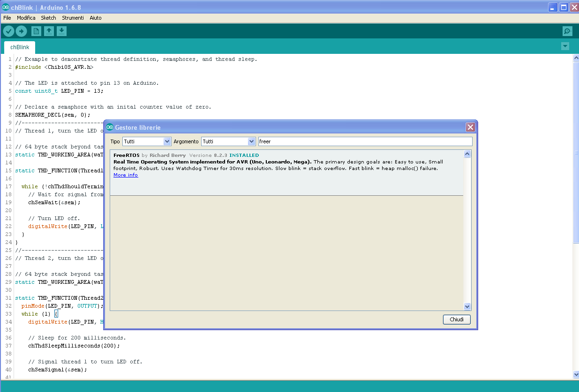Viewport: 579px width, 392px height.
Task: Open the Tipo dropdown in the library manager
Action: [167, 141]
